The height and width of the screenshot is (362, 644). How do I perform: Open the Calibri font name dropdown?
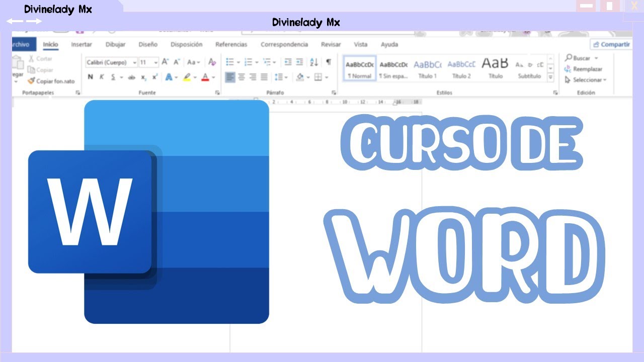click(134, 63)
